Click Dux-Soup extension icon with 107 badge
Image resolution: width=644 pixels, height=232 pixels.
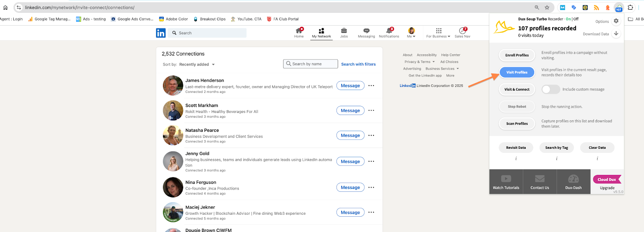click(619, 8)
